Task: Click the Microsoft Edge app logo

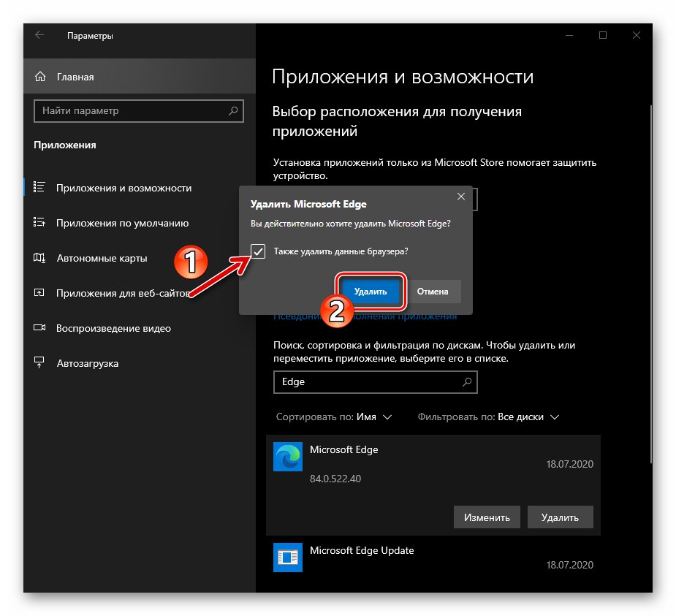Action: coord(287,457)
